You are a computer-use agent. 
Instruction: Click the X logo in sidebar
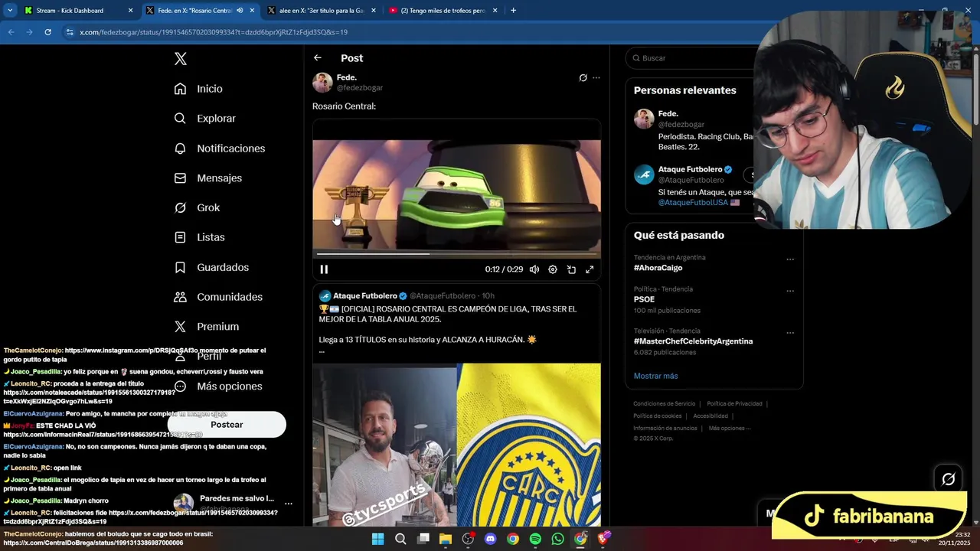(180, 59)
